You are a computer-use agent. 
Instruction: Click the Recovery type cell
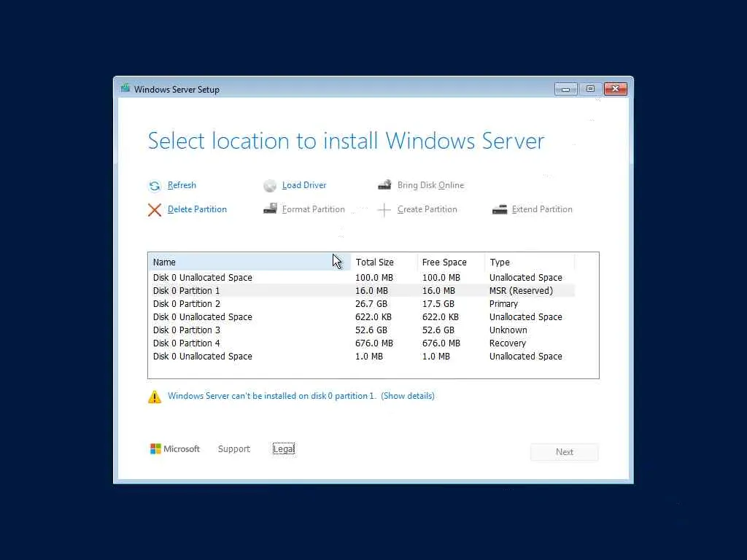tap(508, 343)
